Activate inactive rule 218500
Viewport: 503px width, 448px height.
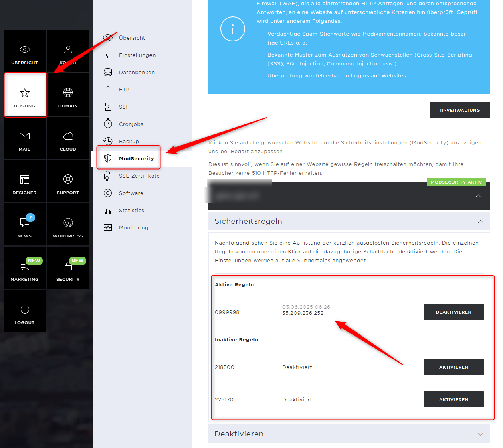(x=453, y=367)
